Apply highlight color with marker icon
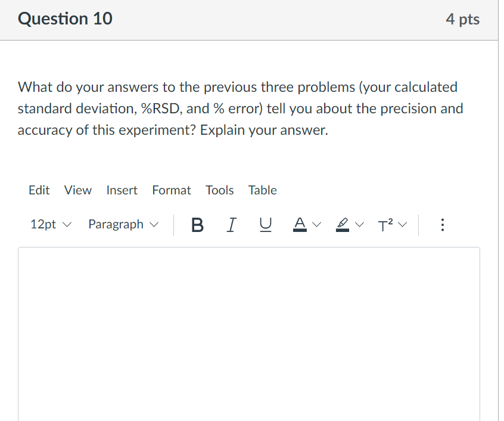 coord(343,224)
